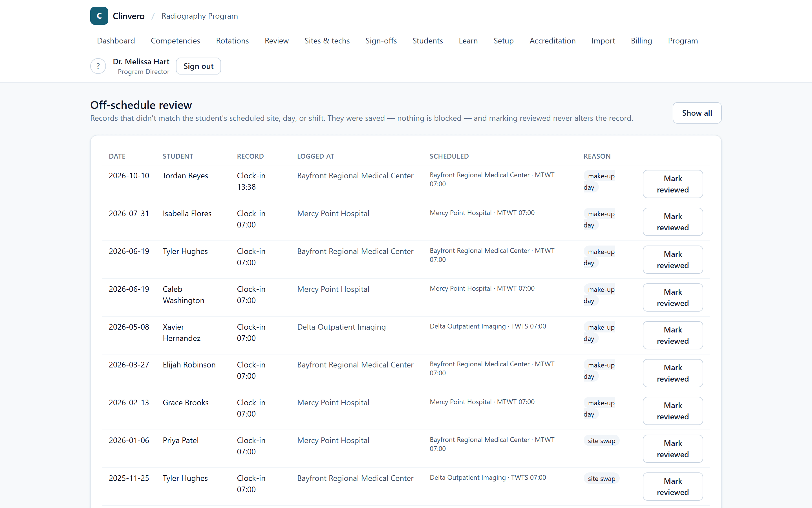Image resolution: width=812 pixels, height=508 pixels.
Task: Click the Sign out button
Action: [x=198, y=66]
